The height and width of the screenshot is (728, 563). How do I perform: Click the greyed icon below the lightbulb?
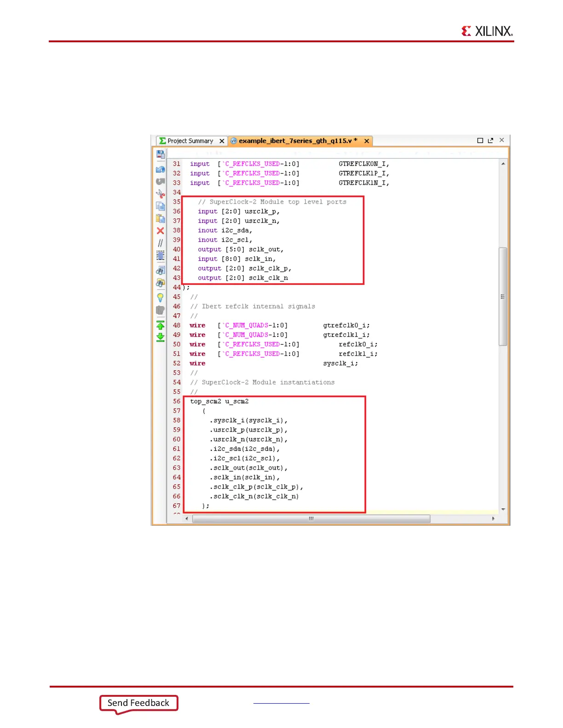[x=160, y=310]
